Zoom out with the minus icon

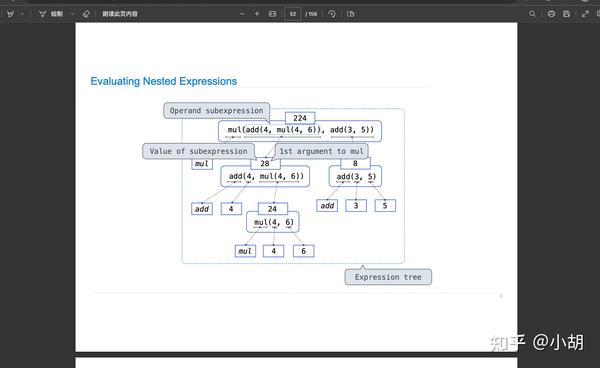click(x=242, y=14)
